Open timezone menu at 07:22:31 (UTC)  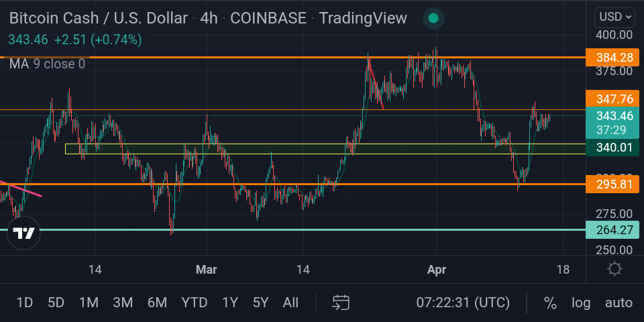pos(463,303)
